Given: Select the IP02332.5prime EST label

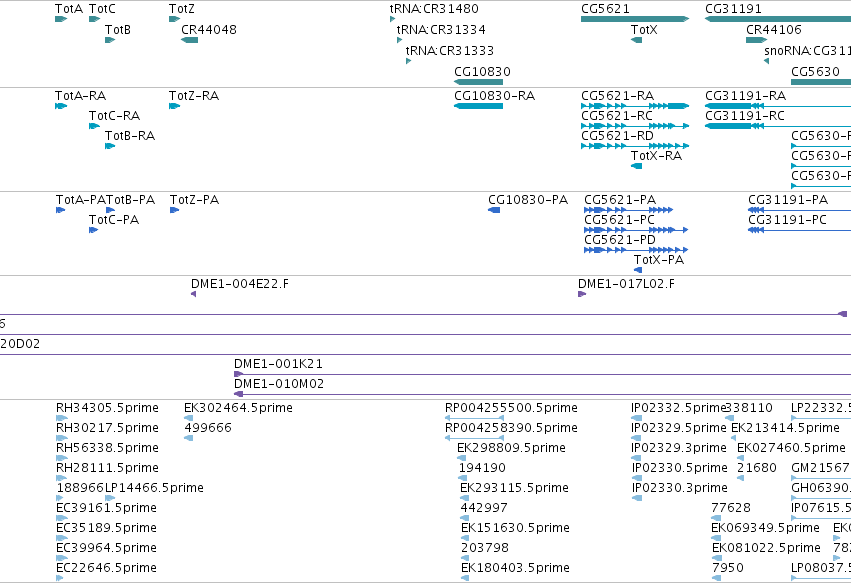Looking at the screenshot, I should [x=678, y=408].
